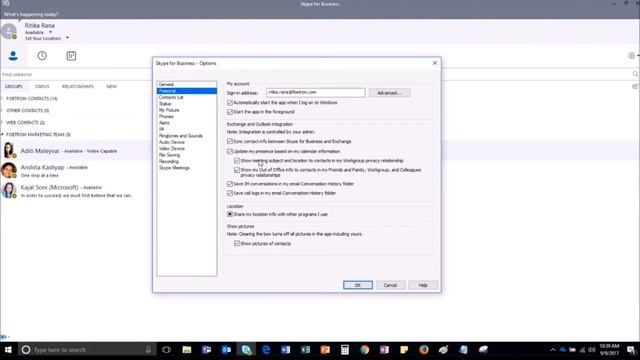Click the add contact icon below search

[x=635, y=87]
